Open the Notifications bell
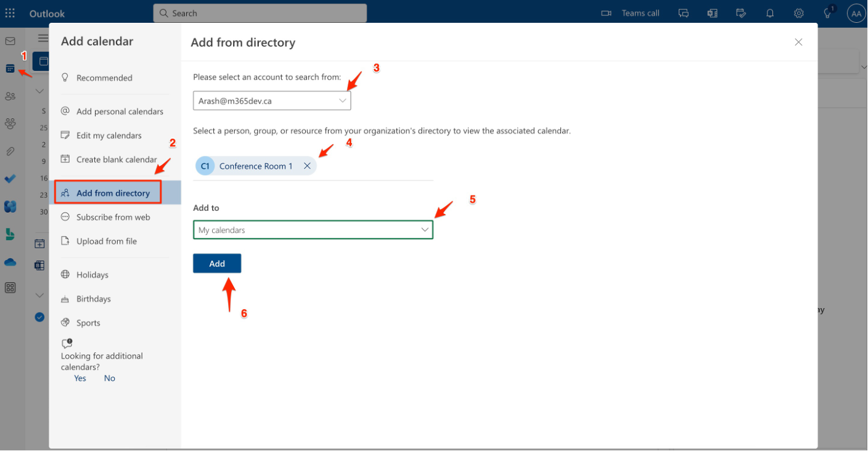This screenshot has height=451, width=868. point(769,12)
